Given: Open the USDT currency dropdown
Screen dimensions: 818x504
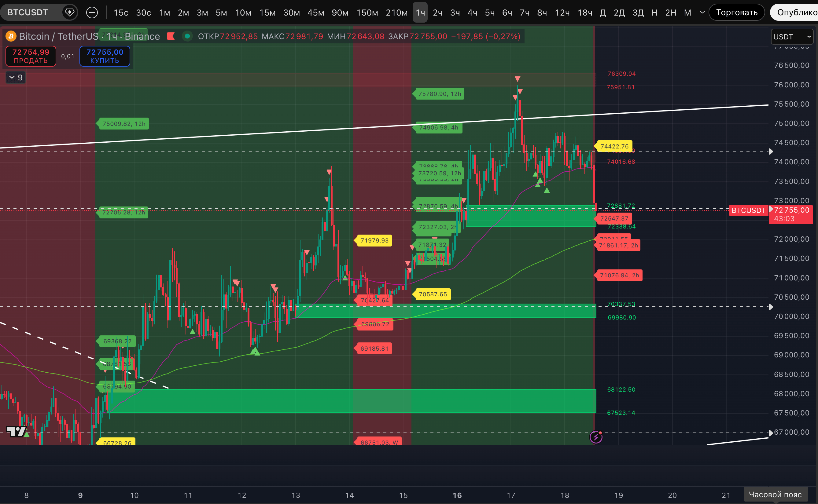Looking at the screenshot, I should 792,37.
